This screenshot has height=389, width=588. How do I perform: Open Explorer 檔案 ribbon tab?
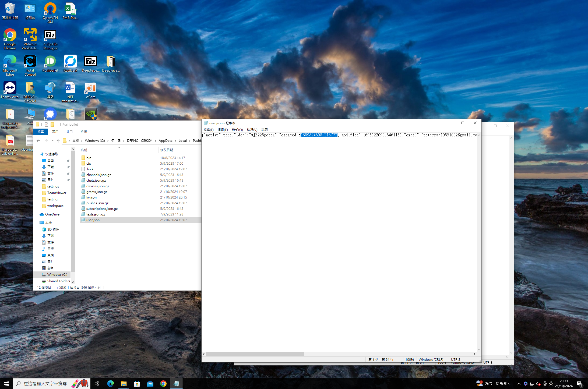tap(41, 132)
